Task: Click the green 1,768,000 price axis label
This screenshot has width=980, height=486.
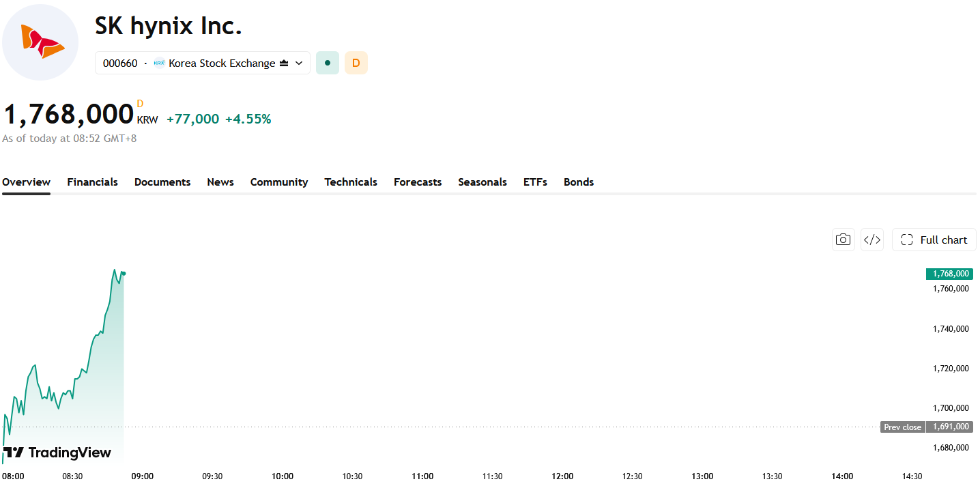Action: pyautogui.click(x=949, y=274)
